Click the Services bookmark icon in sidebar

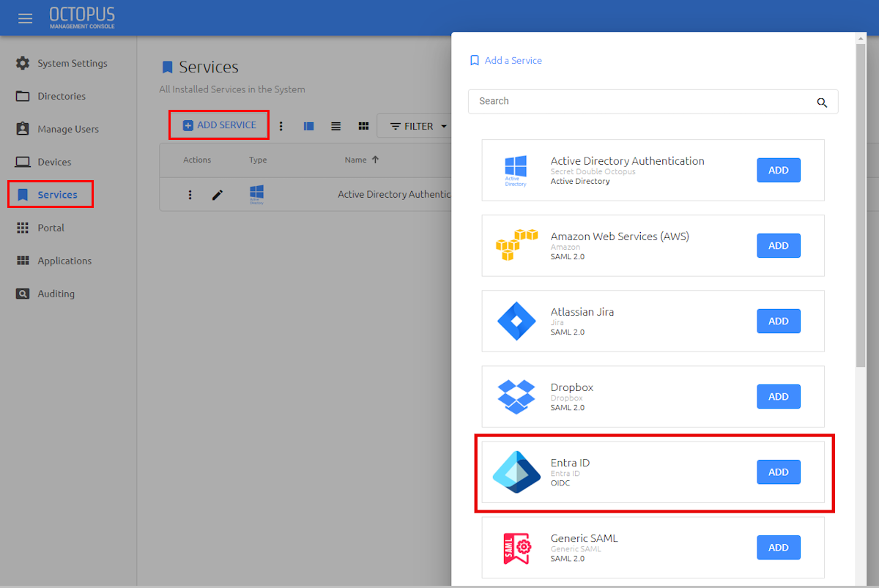click(23, 195)
